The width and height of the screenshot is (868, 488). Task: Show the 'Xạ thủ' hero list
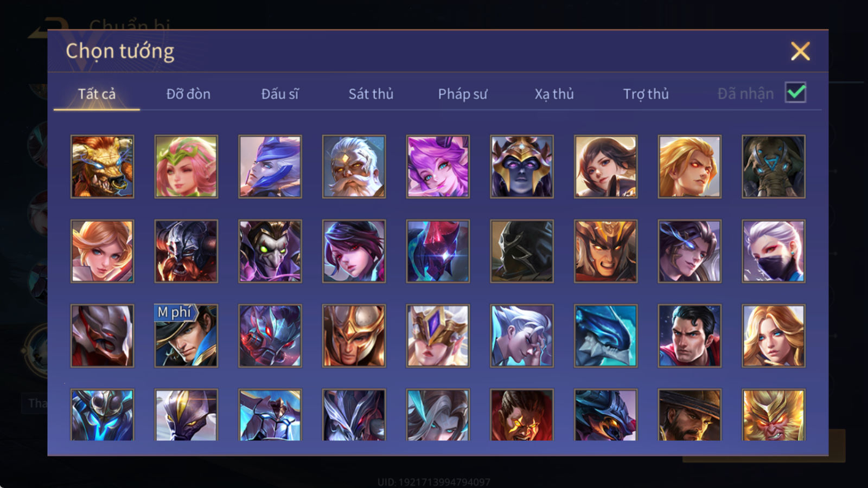[x=554, y=94]
